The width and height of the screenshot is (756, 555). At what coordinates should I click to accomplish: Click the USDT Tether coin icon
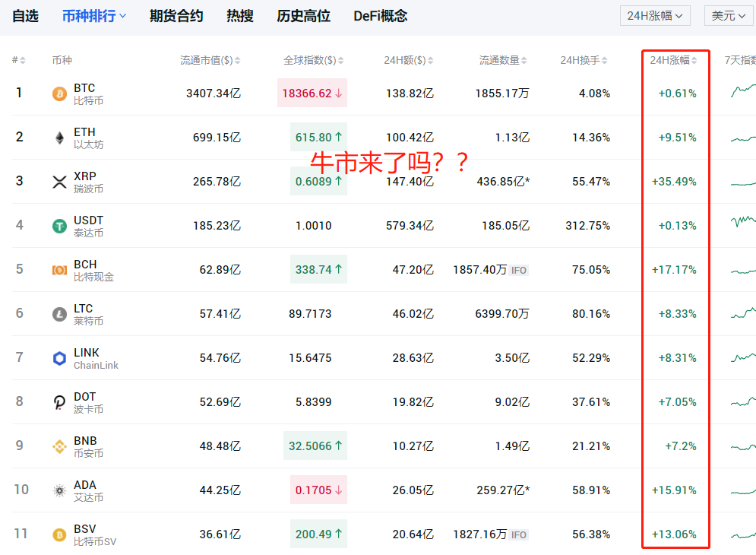click(59, 226)
